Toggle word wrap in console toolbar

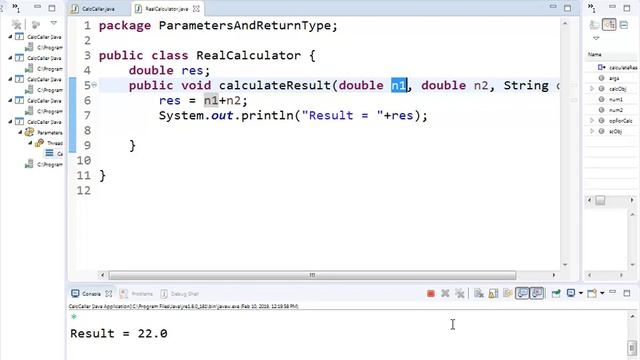click(x=508, y=293)
